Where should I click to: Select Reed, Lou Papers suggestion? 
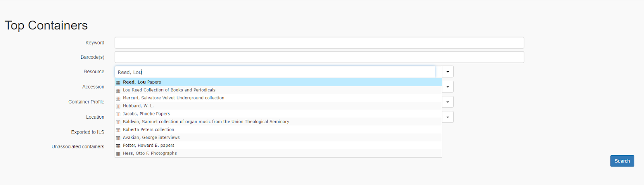tap(142, 82)
